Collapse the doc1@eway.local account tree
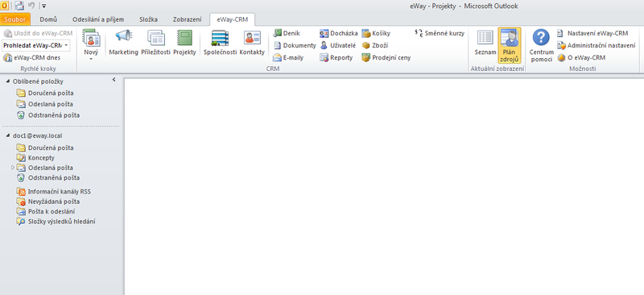 pyautogui.click(x=8, y=135)
